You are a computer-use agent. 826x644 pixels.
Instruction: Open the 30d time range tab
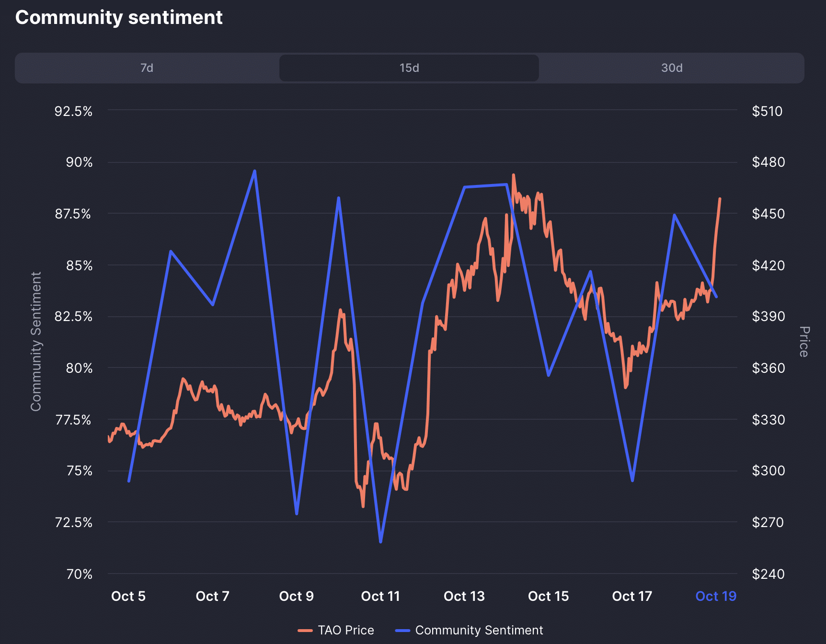672,68
